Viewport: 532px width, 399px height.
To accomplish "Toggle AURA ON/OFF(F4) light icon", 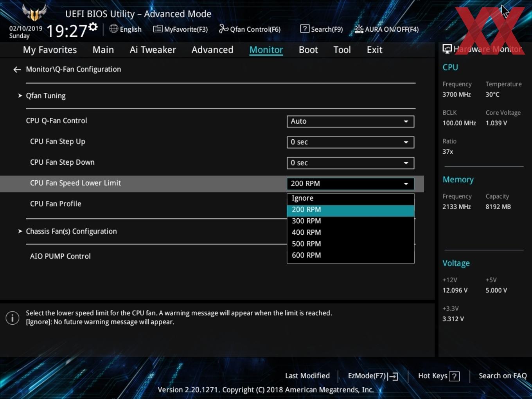I will [x=359, y=29].
